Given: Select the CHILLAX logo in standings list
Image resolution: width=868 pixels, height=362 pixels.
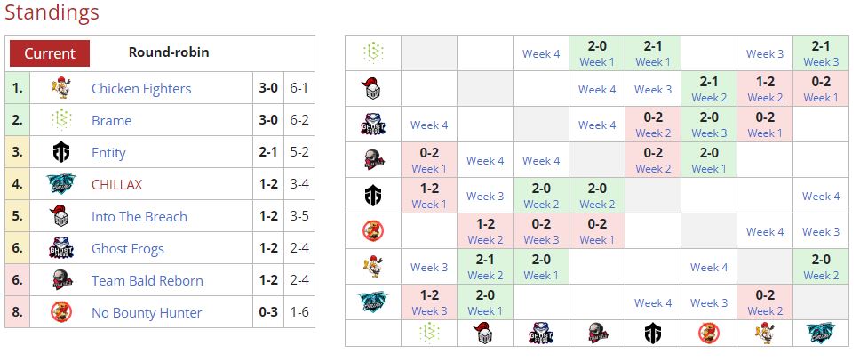Looking at the screenshot, I should coord(61,184).
